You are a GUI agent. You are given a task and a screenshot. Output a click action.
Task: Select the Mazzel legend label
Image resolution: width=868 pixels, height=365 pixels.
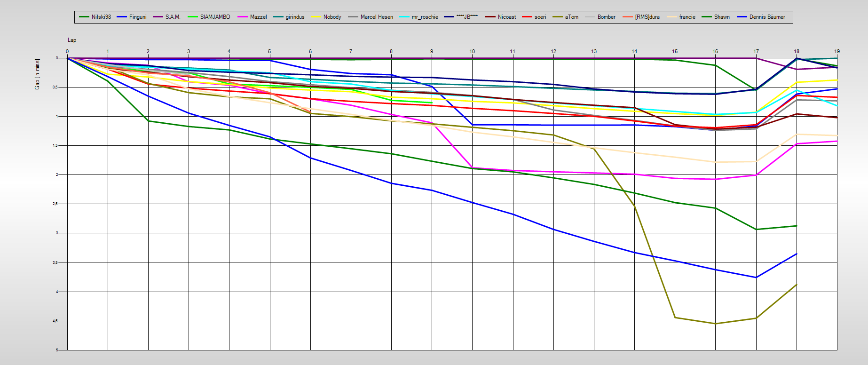pyautogui.click(x=258, y=17)
